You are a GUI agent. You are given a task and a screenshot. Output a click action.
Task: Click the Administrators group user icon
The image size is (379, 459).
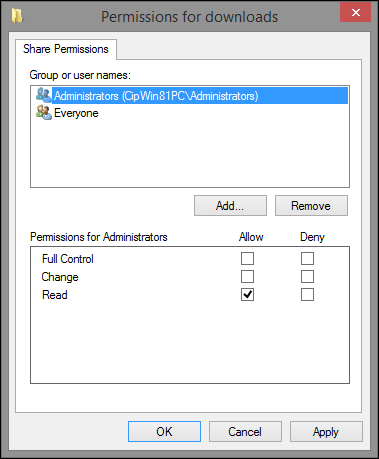(x=44, y=95)
